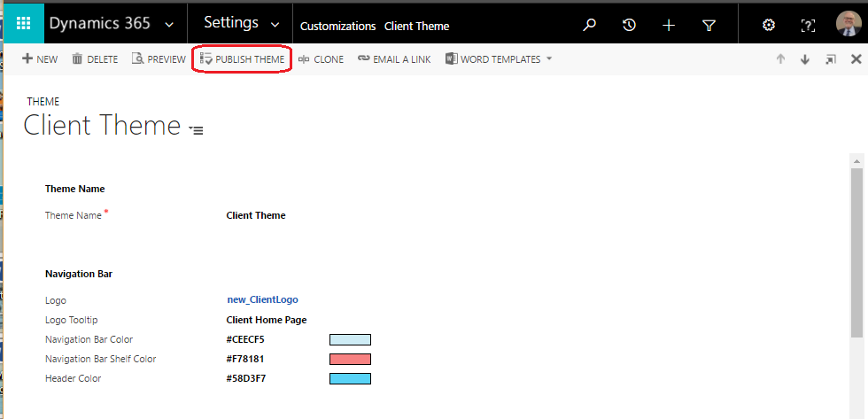The height and width of the screenshot is (419, 868).
Task: Click the pink Navigation Bar Shelf Color swatch
Action: click(350, 360)
